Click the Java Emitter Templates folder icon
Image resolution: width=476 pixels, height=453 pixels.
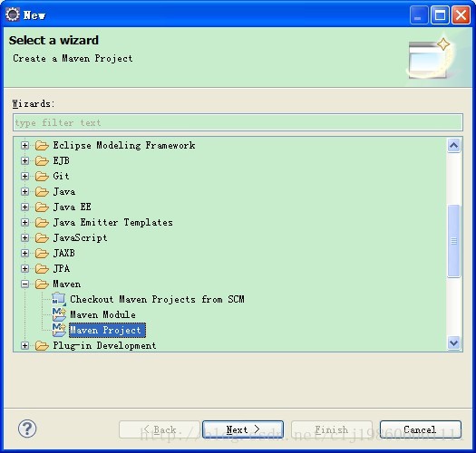point(42,223)
